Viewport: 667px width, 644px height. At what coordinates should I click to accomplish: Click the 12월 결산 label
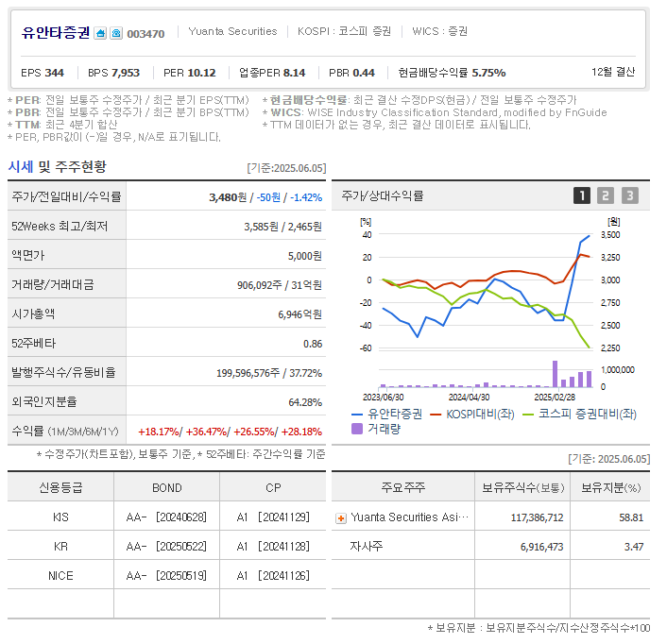(613, 72)
